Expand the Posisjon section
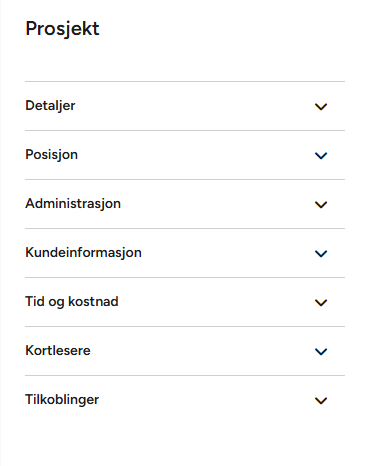The image size is (365, 466). (185, 155)
